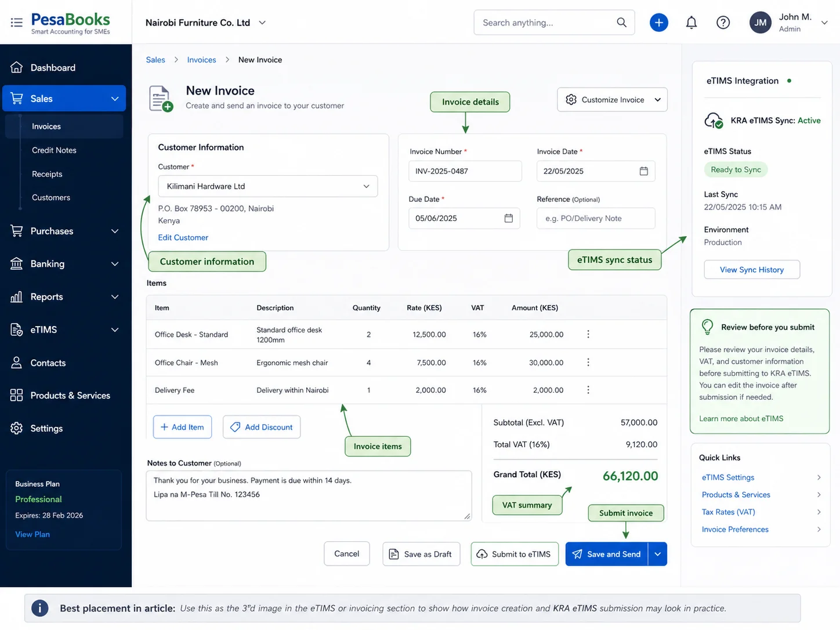Open row options for Office Desk - Standard

(x=588, y=334)
